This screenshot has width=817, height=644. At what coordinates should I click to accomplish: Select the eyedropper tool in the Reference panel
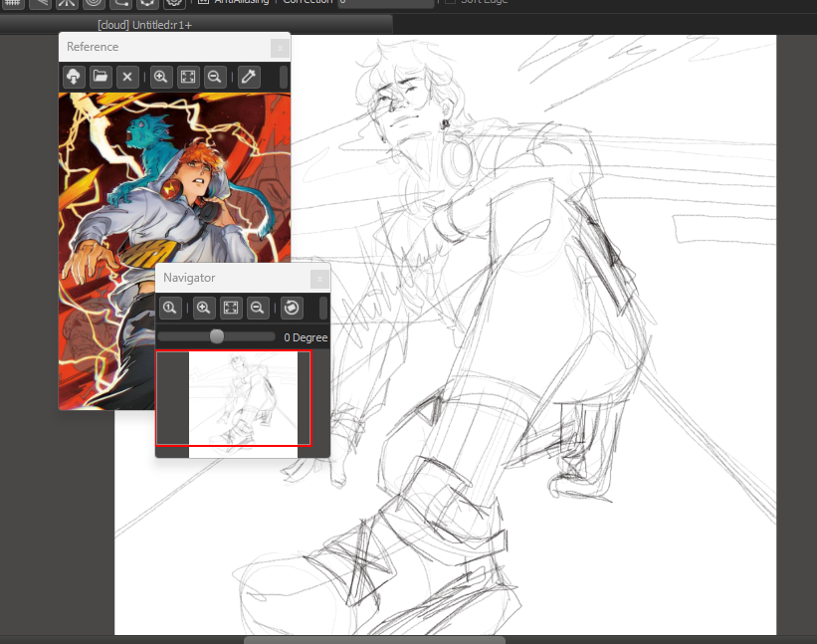point(249,77)
